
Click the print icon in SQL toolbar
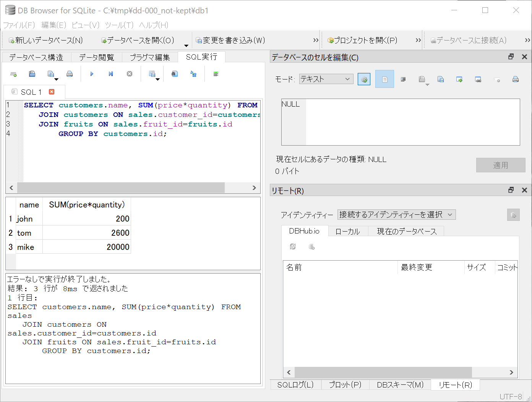[70, 74]
